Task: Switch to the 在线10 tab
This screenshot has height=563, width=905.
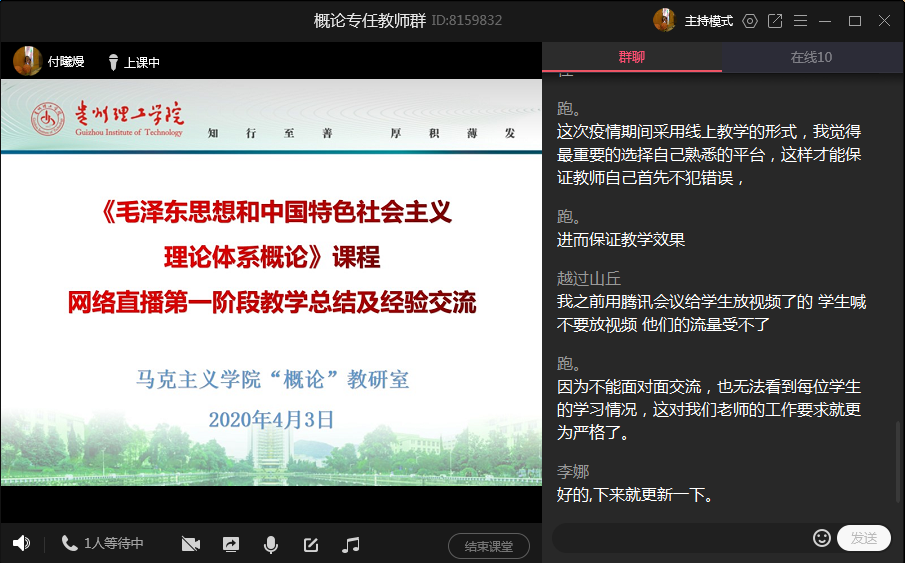Action: point(811,57)
